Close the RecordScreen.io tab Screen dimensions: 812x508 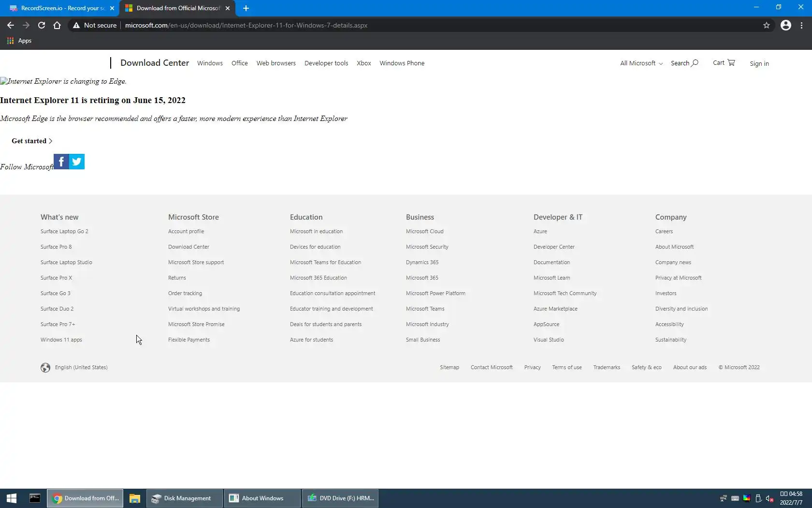click(112, 8)
